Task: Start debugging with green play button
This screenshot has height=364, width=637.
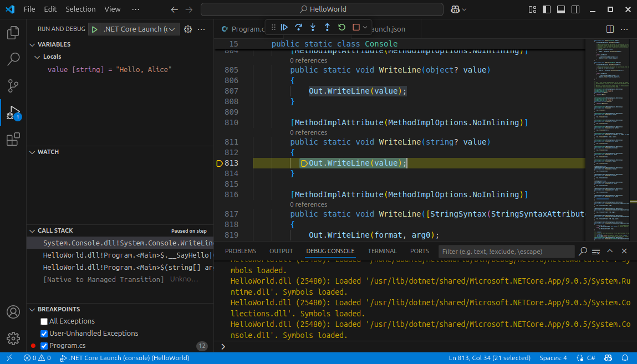Action: 94,29
